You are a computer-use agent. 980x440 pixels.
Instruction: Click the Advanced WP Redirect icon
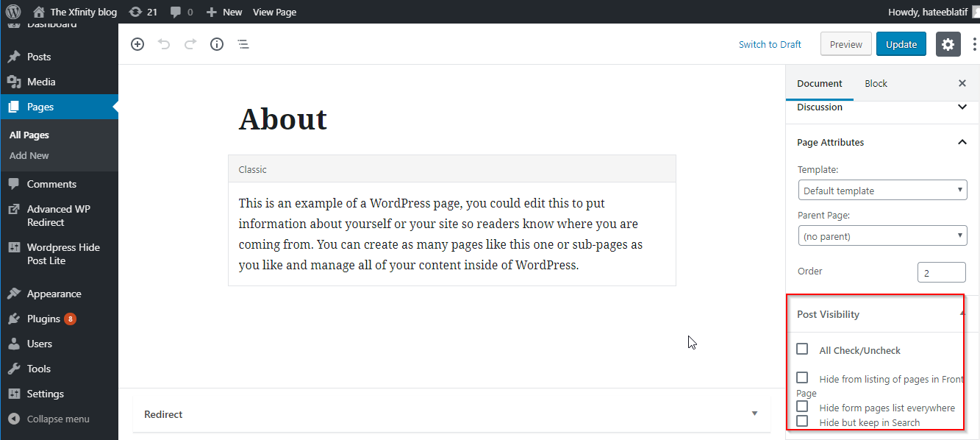[x=13, y=209]
